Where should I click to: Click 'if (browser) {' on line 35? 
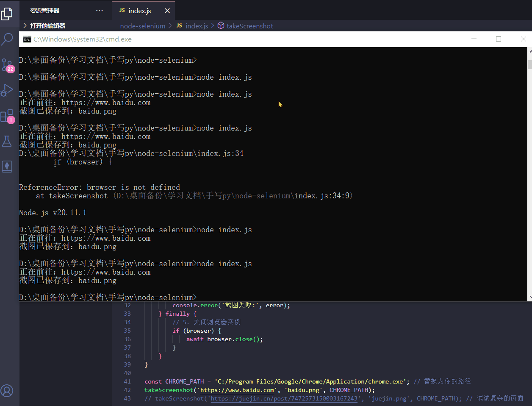pos(197,331)
